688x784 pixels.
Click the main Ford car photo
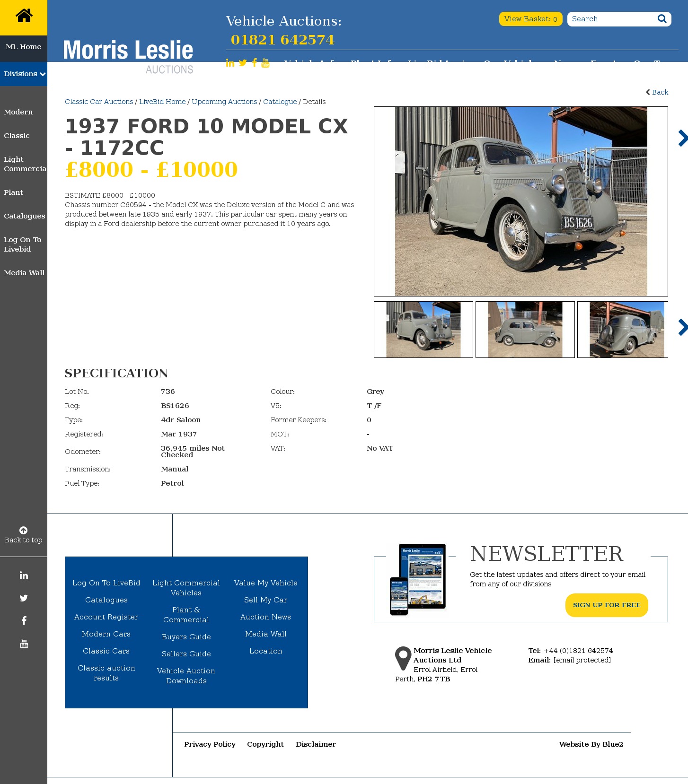tap(521, 201)
